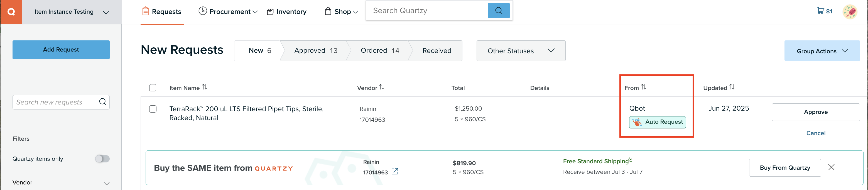The width and height of the screenshot is (868, 190).
Task: Click the Add Request button
Action: [61, 50]
